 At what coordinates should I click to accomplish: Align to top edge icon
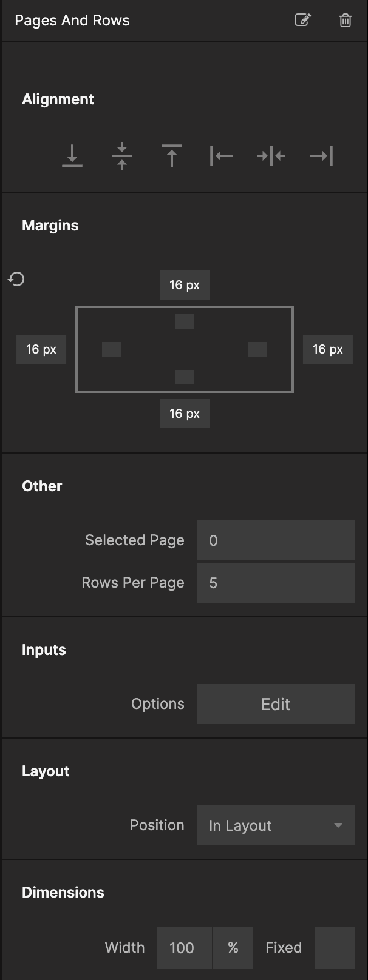point(172,156)
